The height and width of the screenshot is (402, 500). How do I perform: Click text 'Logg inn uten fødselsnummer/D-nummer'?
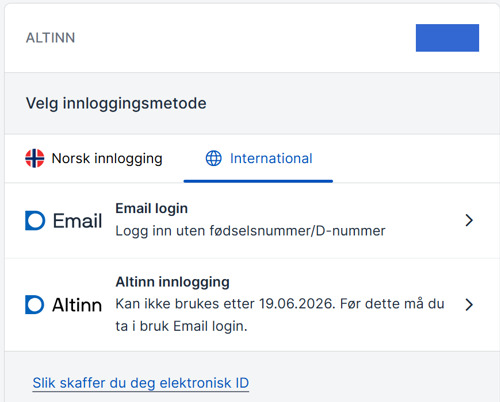click(x=250, y=231)
